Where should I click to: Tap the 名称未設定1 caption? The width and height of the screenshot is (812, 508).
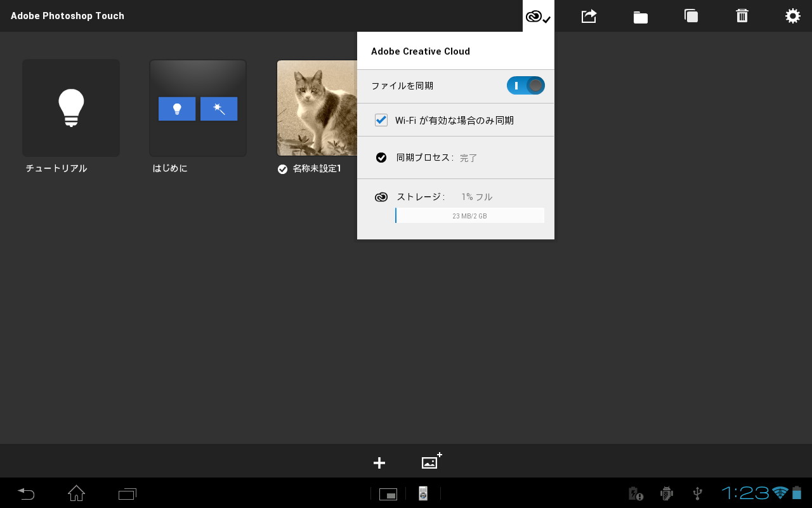click(x=317, y=169)
